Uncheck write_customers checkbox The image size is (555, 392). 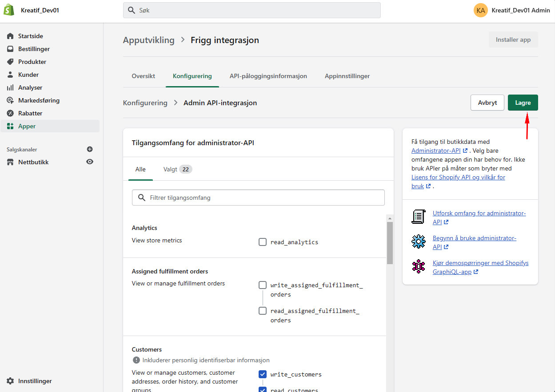pos(263,374)
